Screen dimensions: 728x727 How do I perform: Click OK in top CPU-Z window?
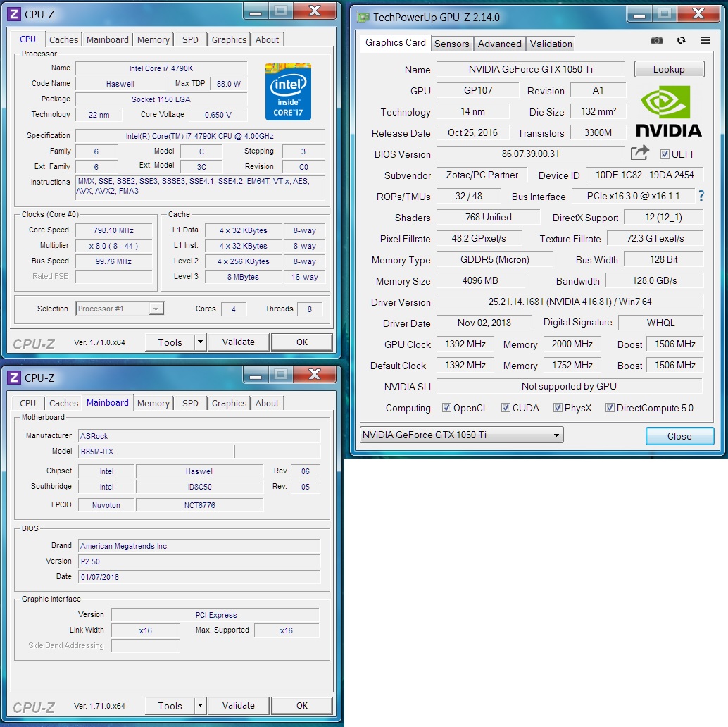302,342
